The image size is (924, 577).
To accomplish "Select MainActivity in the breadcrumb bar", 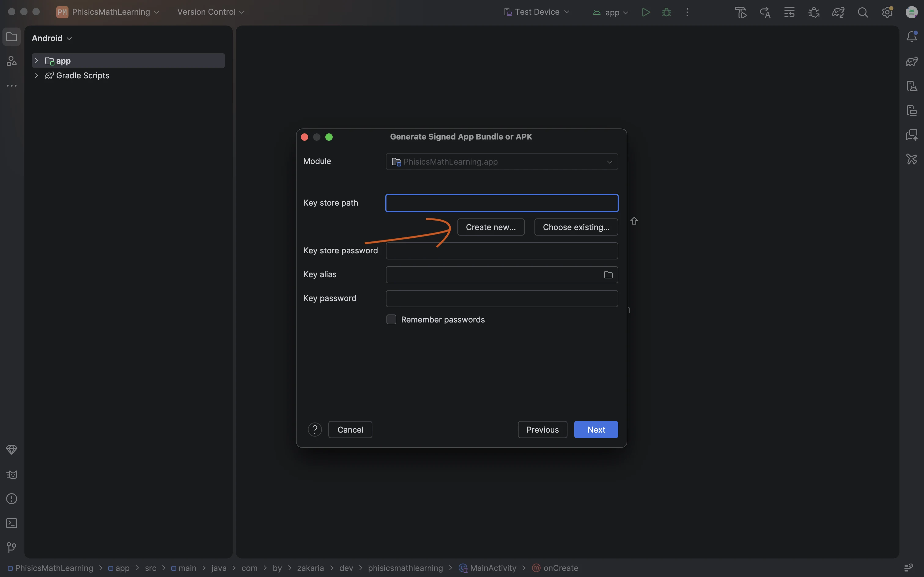I will (487, 568).
